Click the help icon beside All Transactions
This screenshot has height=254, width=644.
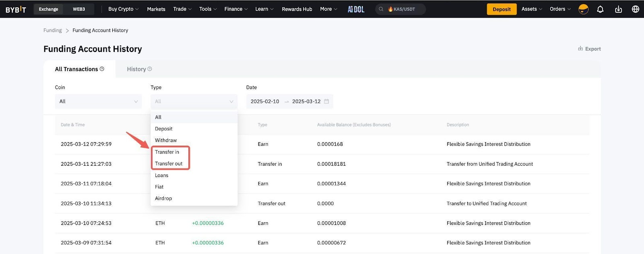[102, 69]
